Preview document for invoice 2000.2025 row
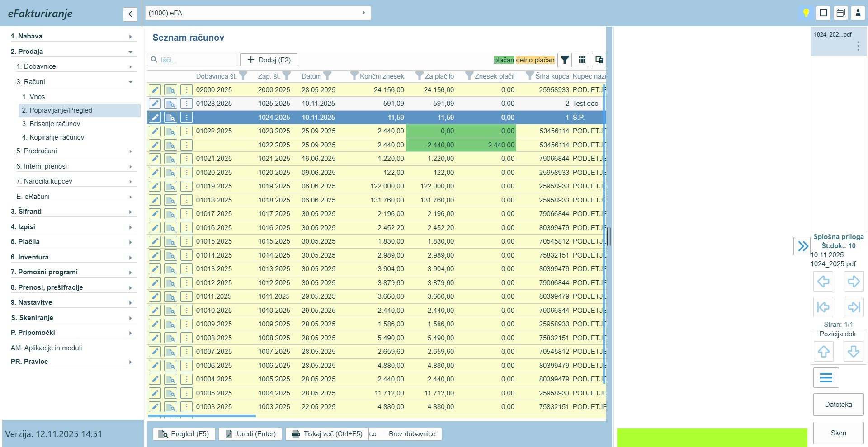The image size is (868, 447). (170, 90)
